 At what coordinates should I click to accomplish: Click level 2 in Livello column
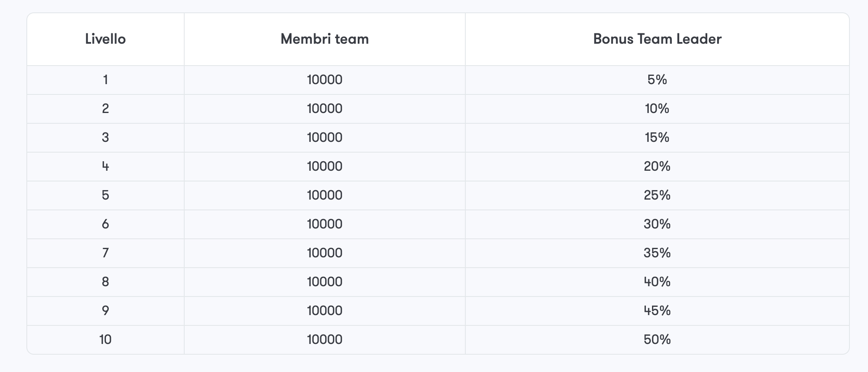point(106,108)
